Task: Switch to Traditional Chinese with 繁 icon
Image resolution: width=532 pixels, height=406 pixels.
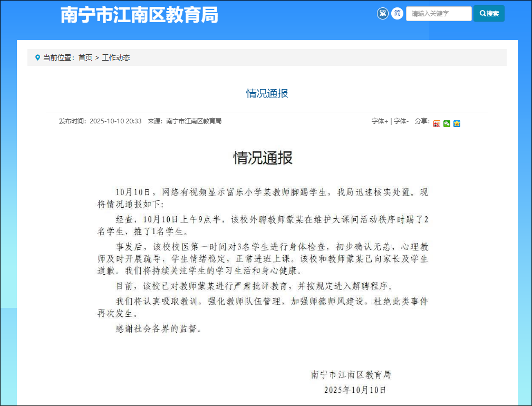Action: (x=383, y=14)
